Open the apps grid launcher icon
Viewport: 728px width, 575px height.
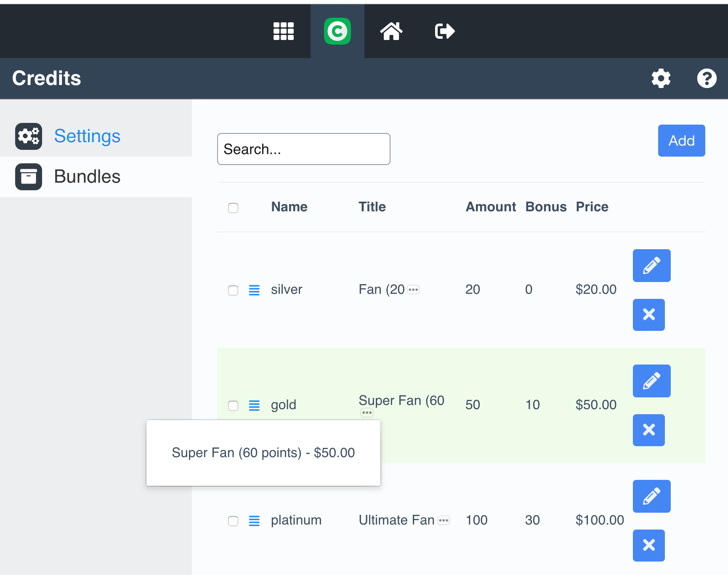(x=283, y=31)
